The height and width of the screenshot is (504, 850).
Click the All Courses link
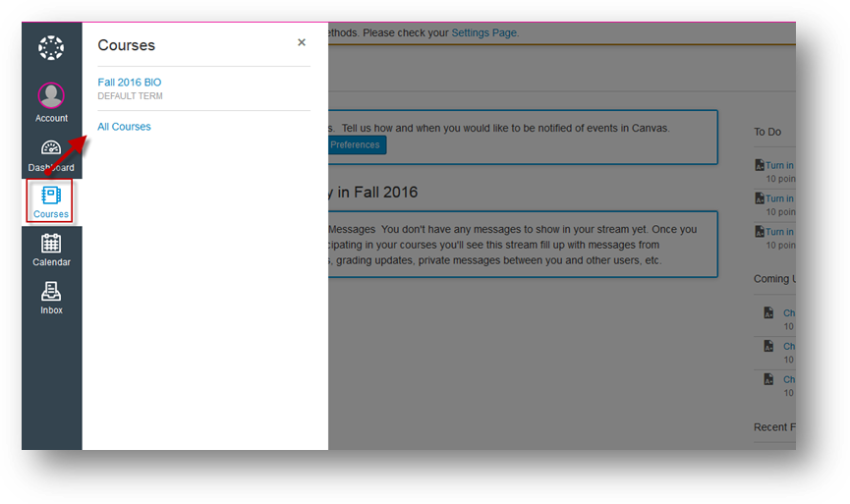tap(124, 127)
